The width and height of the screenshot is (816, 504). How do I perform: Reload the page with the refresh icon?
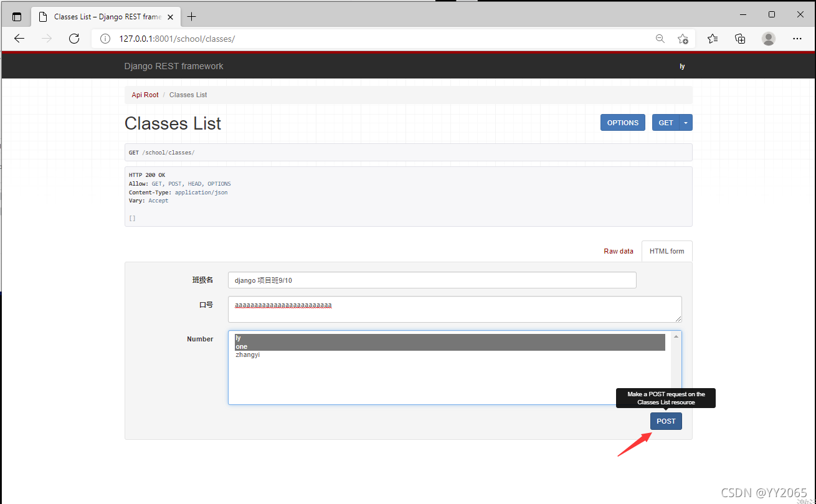[x=74, y=39]
